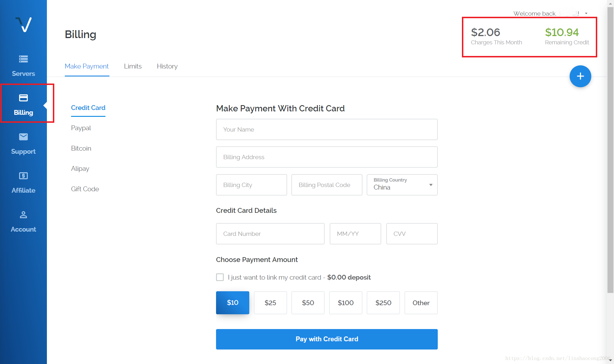Select the $25 payment amount
The height and width of the screenshot is (364, 614).
[270, 303]
